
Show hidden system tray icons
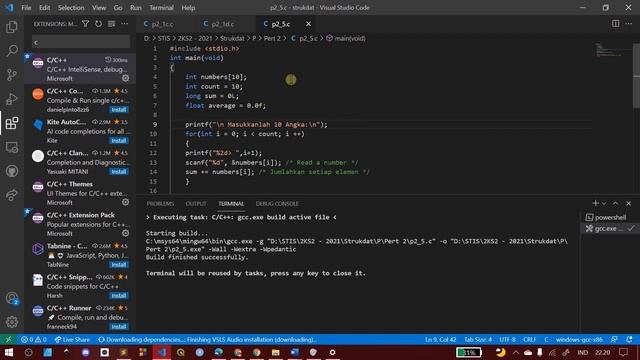516,352
